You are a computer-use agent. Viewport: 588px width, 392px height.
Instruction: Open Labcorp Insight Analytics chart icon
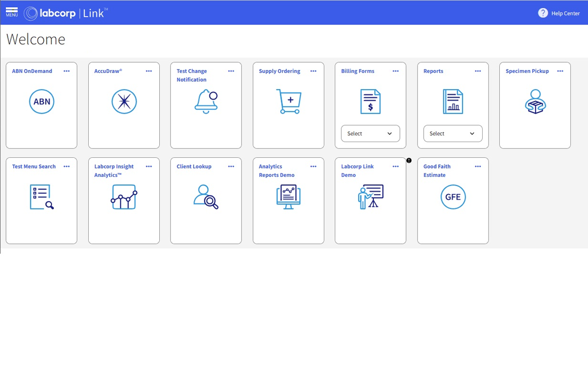coord(124,197)
